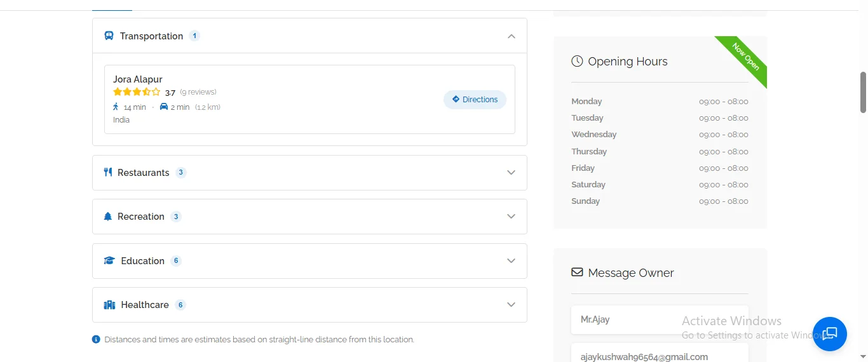The image size is (868, 362).
Task: Click the Transportation section title
Action: (151, 36)
